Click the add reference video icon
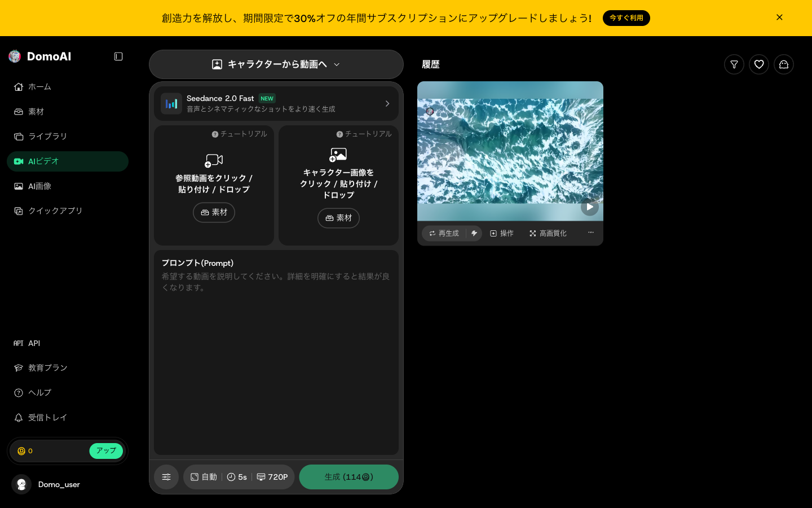 (214, 161)
